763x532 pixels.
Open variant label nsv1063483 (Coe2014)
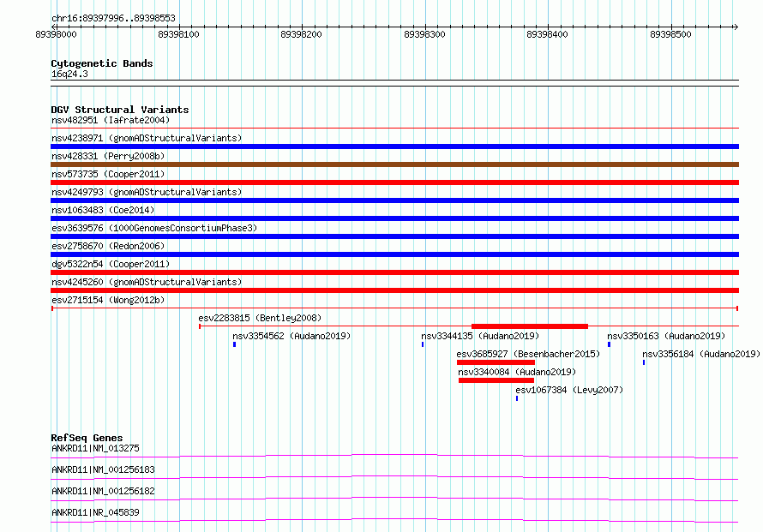pyautogui.click(x=103, y=210)
